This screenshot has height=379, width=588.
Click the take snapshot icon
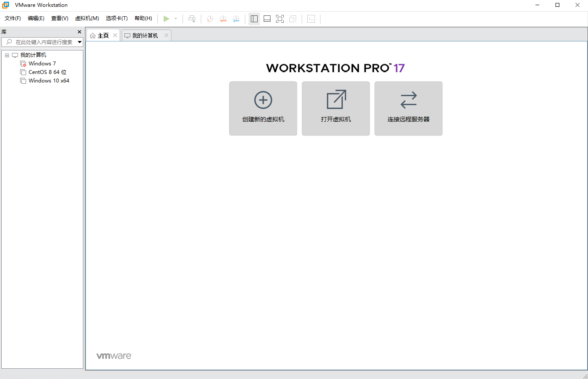[x=210, y=19]
